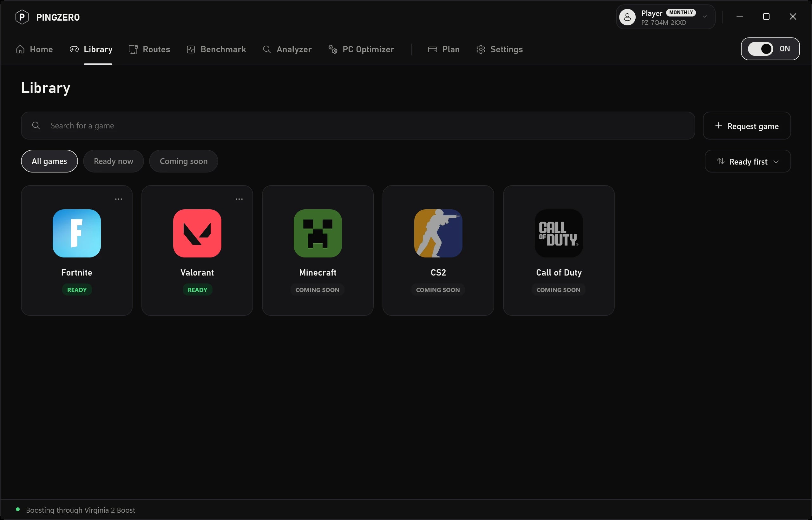The height and width of the screenshot is (520, 812).
Task: Click Call of Duty's COMING SOON badge
Action: click(558, 290)
